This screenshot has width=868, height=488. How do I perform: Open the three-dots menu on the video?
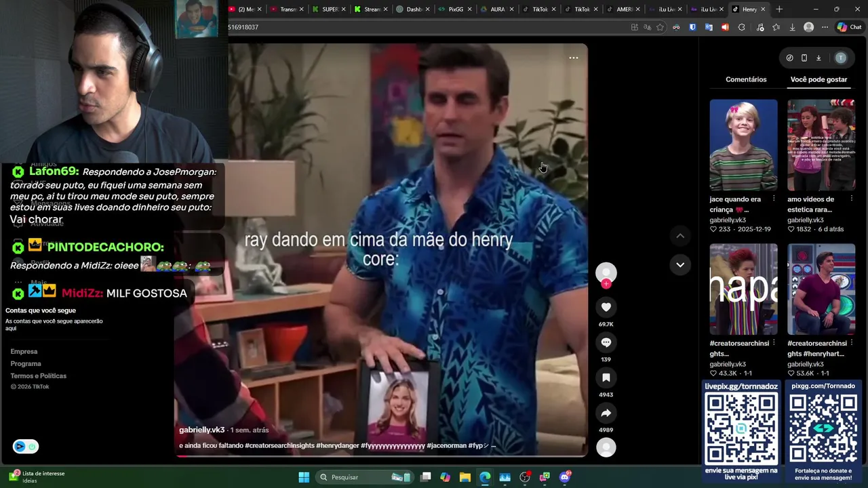(x=574, y=58)
